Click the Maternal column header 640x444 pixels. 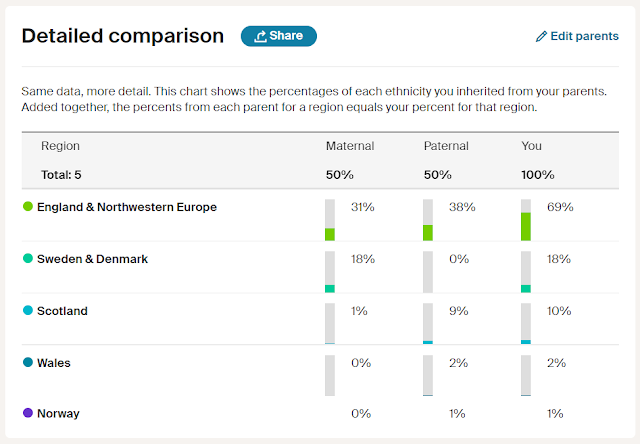[x=350, y=146]
